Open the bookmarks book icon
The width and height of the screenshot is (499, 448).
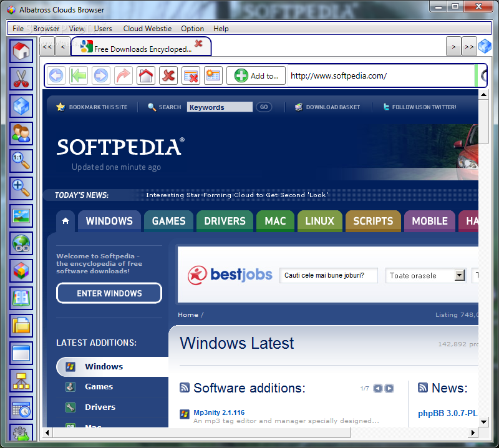click(21, 298)
